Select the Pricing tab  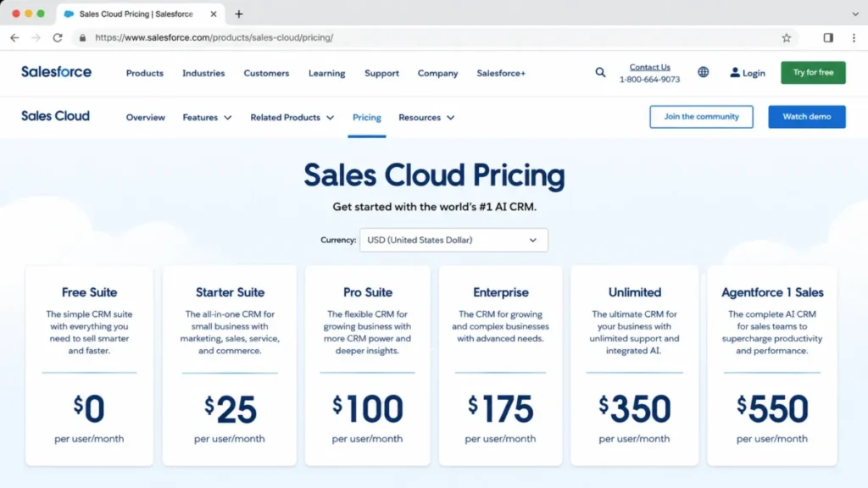click(366, 117)
